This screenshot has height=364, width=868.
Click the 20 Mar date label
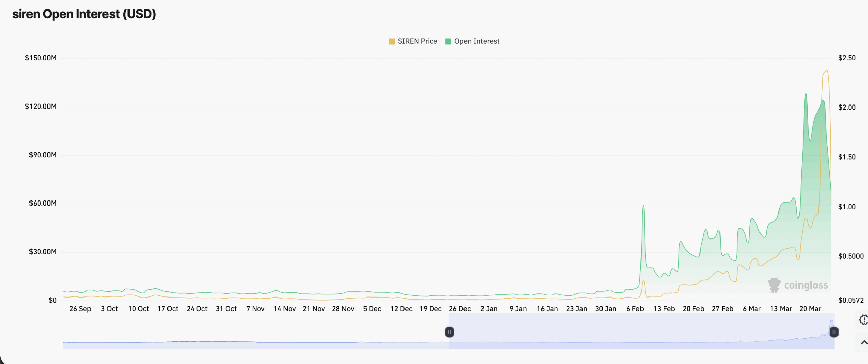(810, 309)
